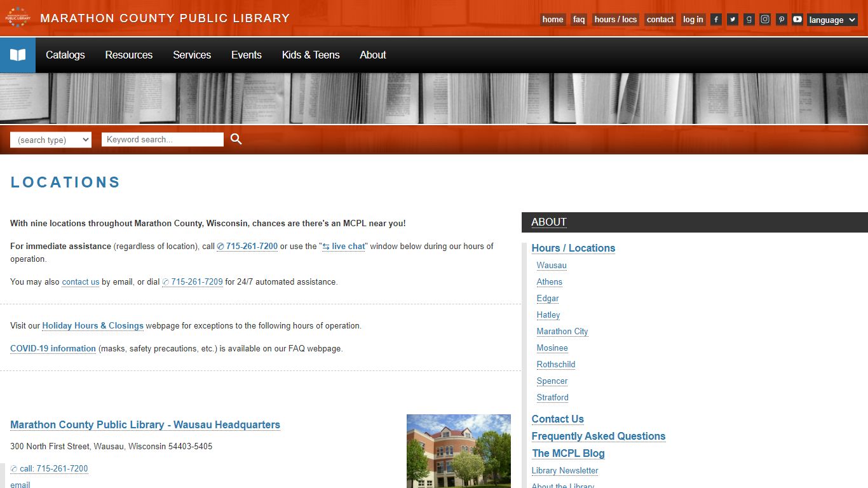Click the contact button in top bar

point(660,20)
